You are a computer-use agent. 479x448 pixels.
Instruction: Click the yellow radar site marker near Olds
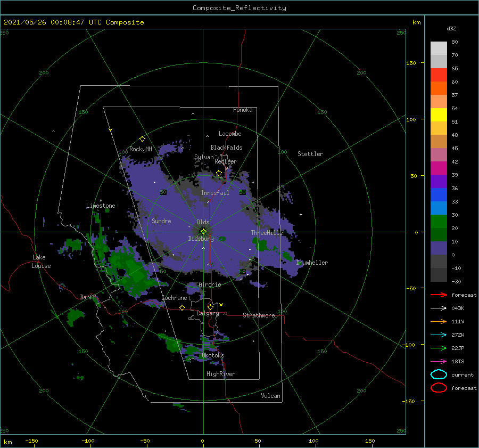point(203,232)
